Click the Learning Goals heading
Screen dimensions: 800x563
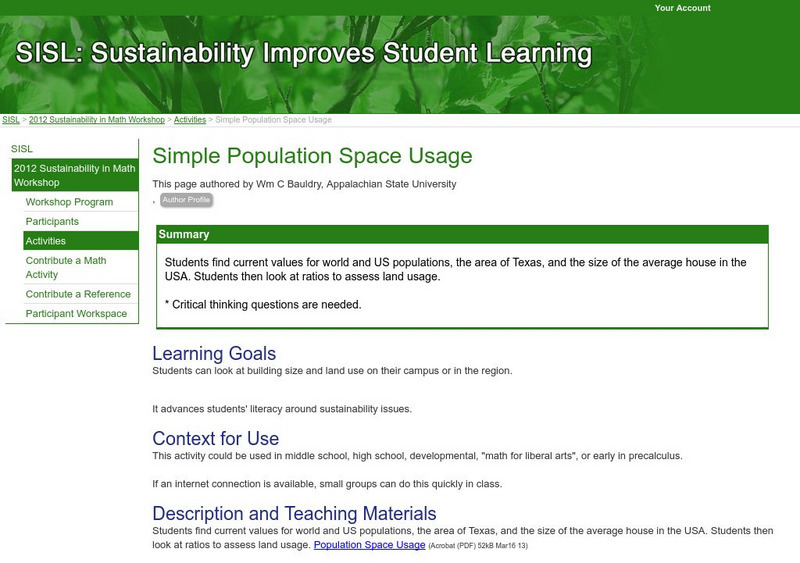pyautogui.click(x=214, y=353)
